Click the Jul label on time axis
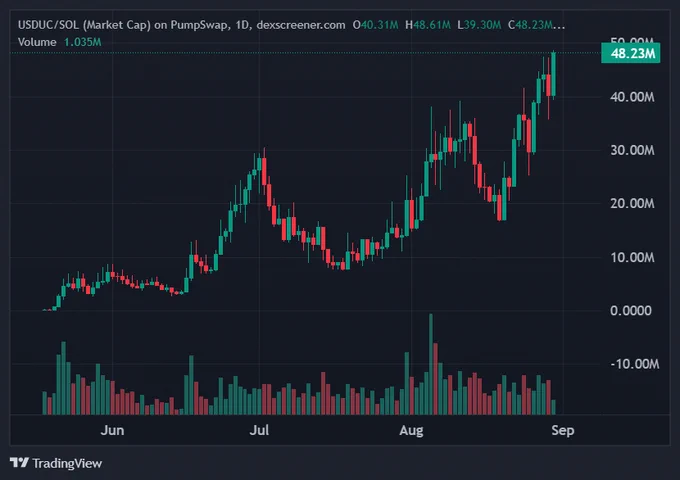Viewport: 680px width, 480px height. (x=259, y=430)
